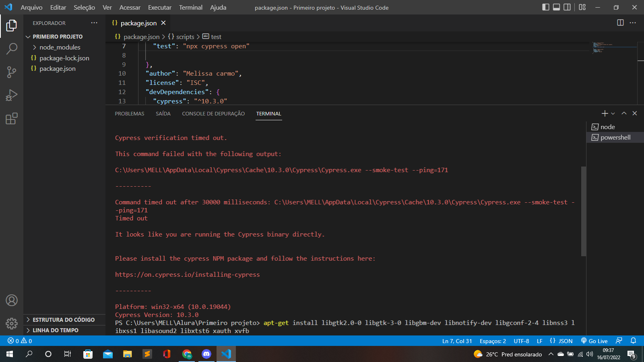The height and width of the screenshot is (362, 644).
Task: Switch to the CONSOLE DE DEPURAÇÃO tab
Action: click(213, 114)
